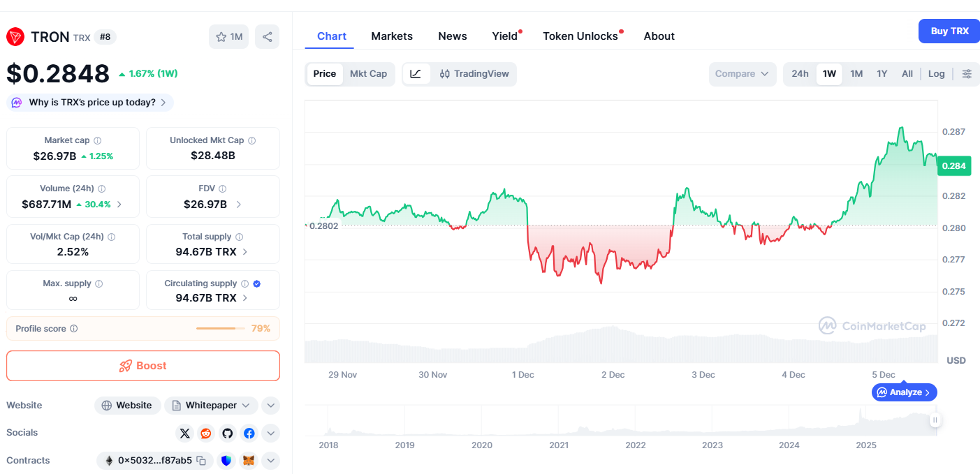
Task: Click the info icon beside Market cap
Action: (98, 141)
